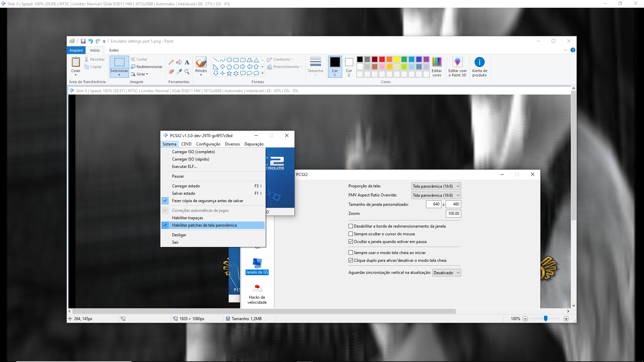This screenshot has width=644, height=362.
Task: Pick the Color picker eyedropper tool
Action: [179, 72]
